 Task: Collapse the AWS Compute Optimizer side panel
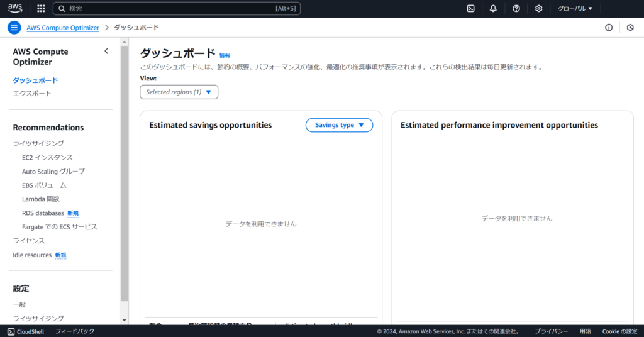106,52
